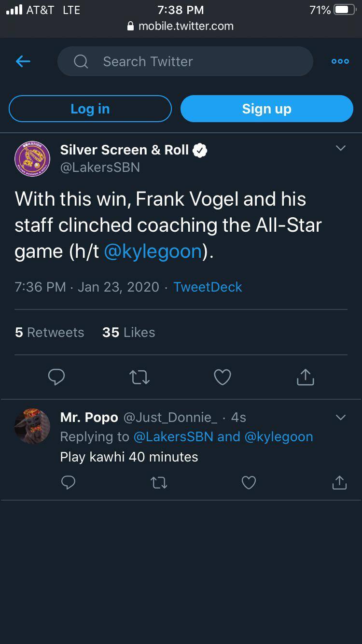Like the Frank Vogel tweet

coord(222,377)
